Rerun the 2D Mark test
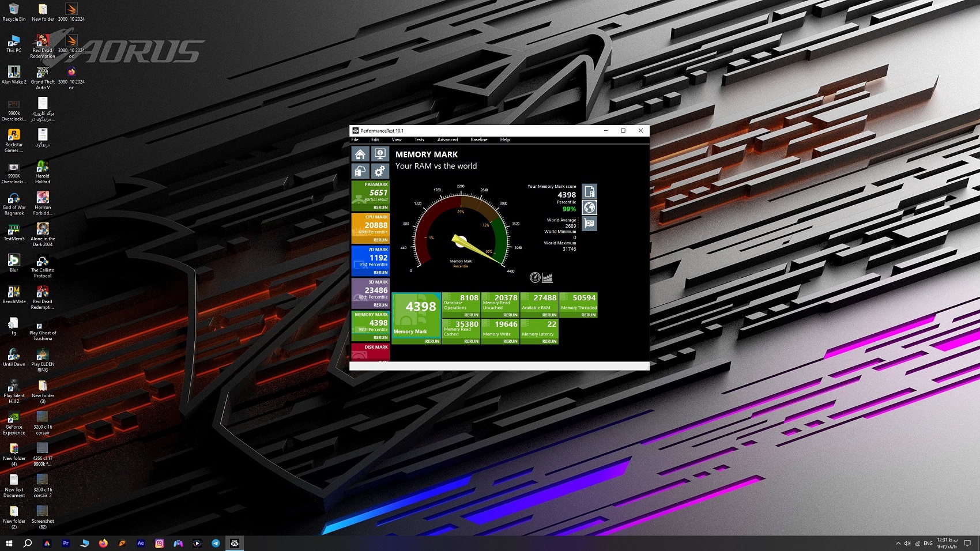980x551 pixels. (380, 273)
